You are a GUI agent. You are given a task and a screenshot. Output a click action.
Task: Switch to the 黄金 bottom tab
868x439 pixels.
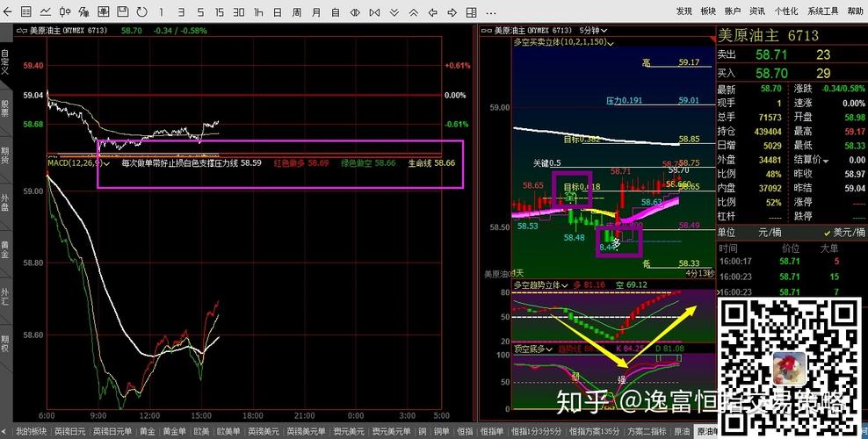pos(147,432)
